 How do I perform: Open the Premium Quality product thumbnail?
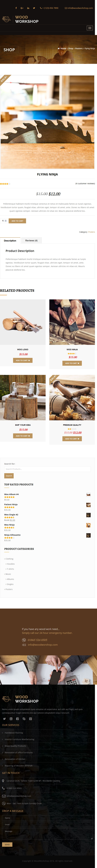pyautogui.click(x=72, y=398)
